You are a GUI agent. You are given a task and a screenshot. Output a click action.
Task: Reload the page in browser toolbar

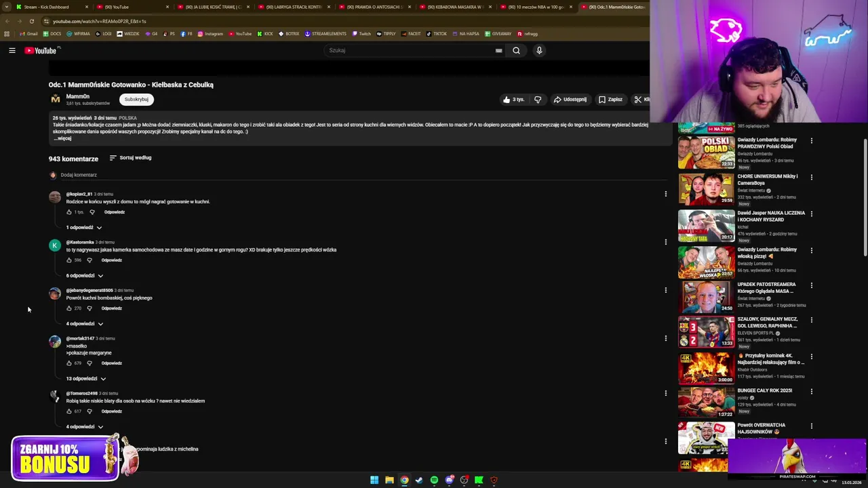click(x=31, y=21)
